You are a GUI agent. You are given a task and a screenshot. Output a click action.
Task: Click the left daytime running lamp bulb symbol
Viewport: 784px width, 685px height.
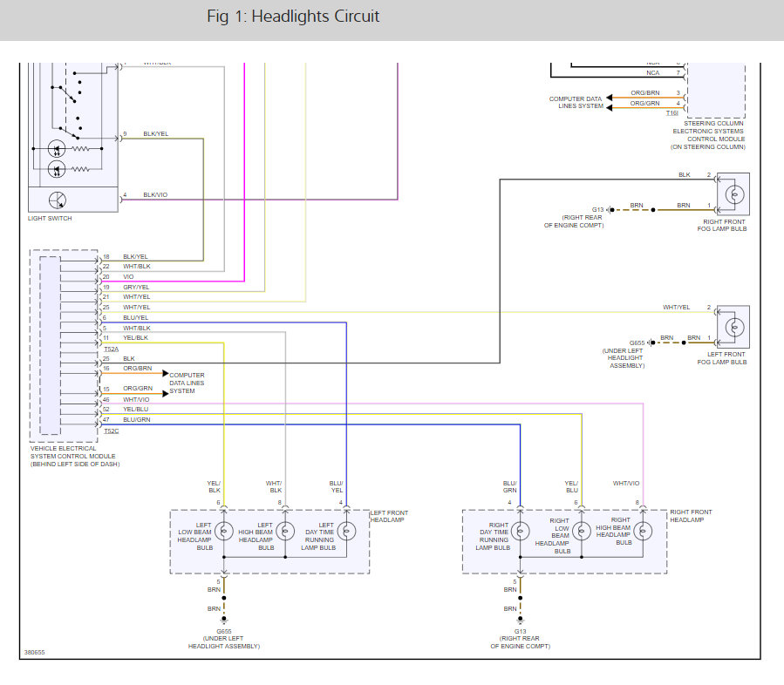pyautogui.click(x=346, y=531)
